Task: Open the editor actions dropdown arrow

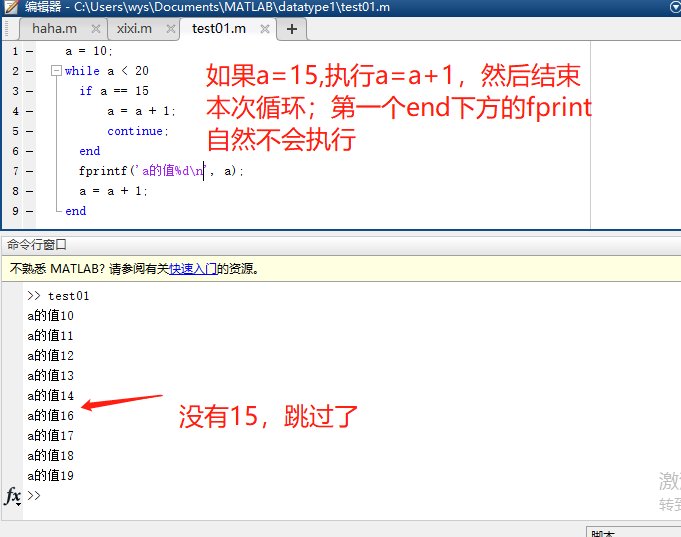Action: (675, 7)
